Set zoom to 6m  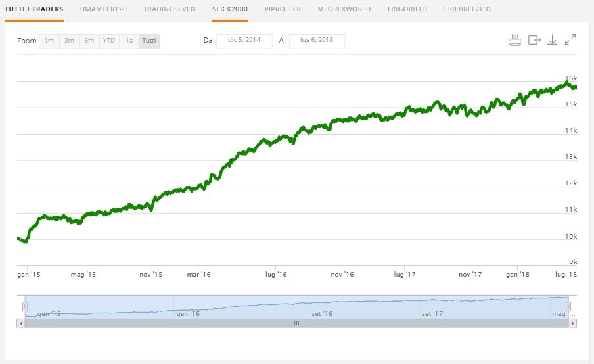(89, 41)
